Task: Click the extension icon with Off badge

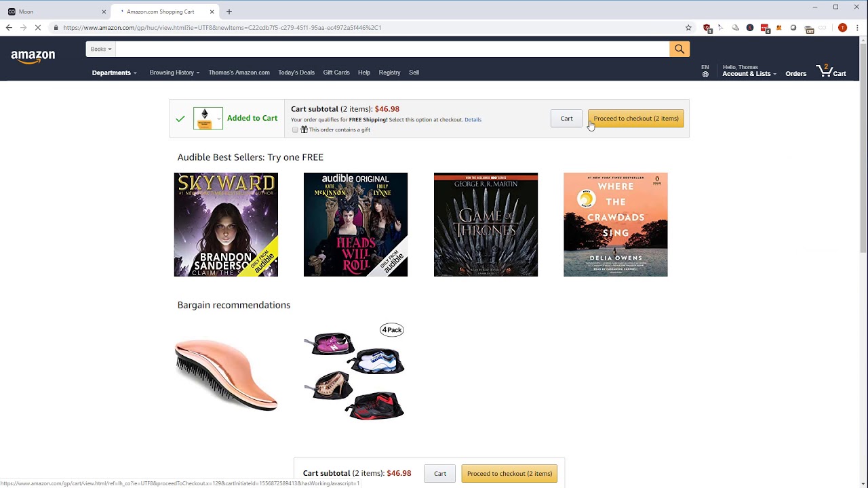Action: 808,28
